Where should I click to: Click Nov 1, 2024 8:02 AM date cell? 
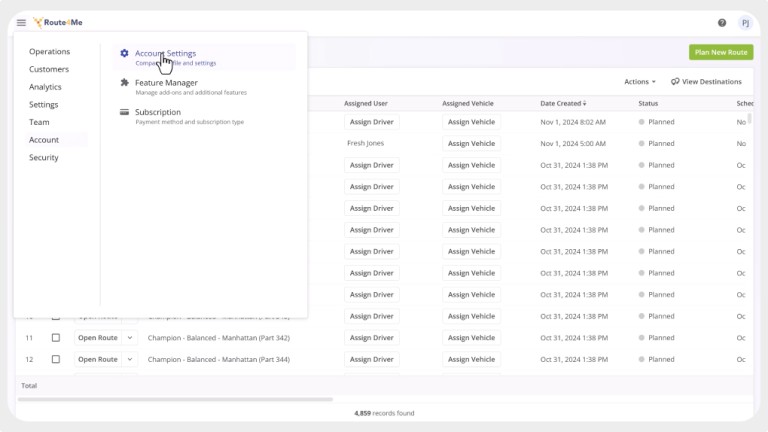tap(573, 122)
